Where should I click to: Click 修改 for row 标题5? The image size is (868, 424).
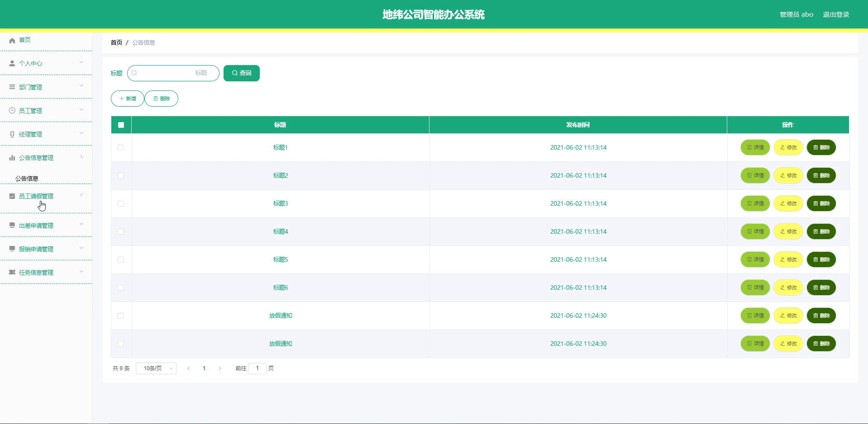[x=788, y=259]
